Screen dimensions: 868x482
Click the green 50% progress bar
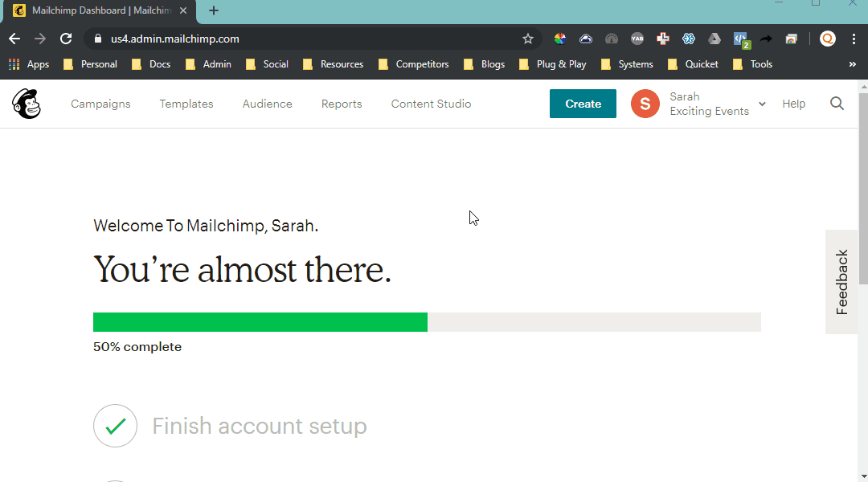(260, 322)
